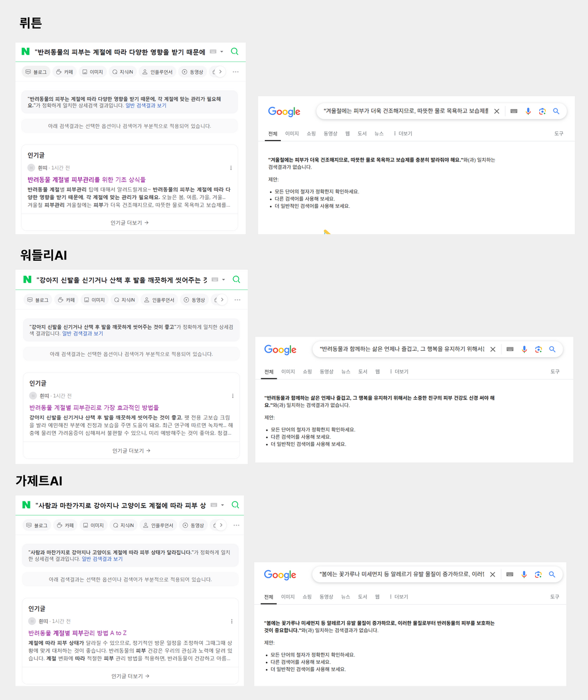Click 인기글 더보기 below the 가장 효과적인 방법들 post

coord(131,451)
